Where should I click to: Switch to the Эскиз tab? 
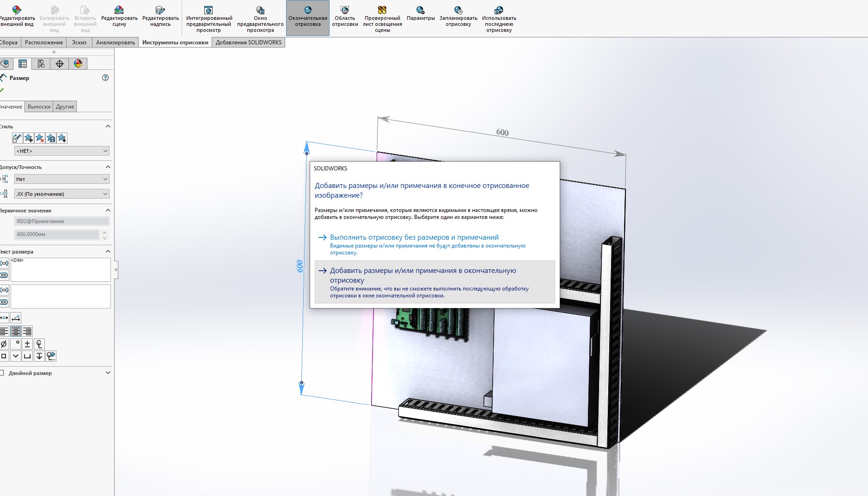coord(79,42)
